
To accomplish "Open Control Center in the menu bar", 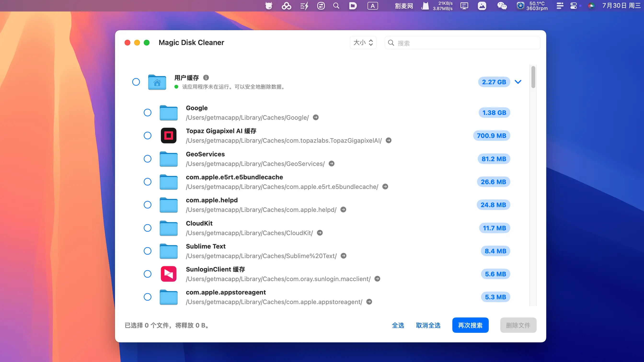I will tap(573, 6).
